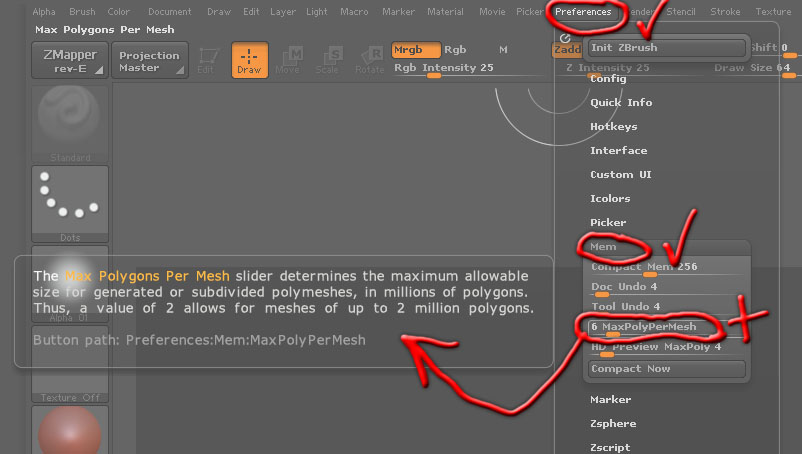Expand the Zsphere section

pos(613,423)
